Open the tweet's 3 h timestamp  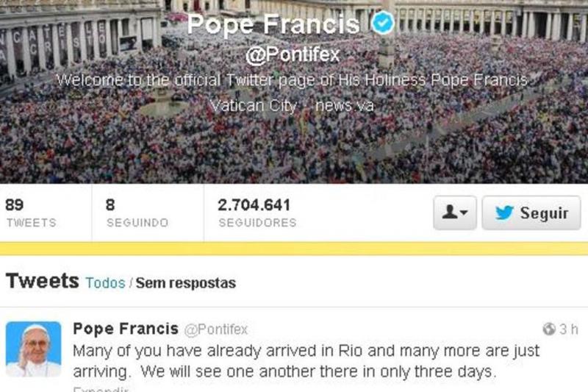[x=569, y=329]
